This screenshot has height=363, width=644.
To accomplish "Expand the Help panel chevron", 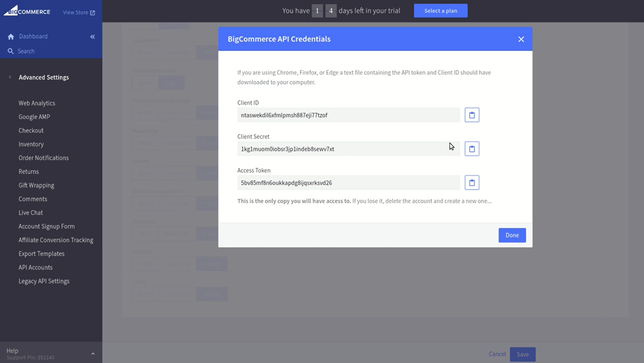I will (93, 354).
